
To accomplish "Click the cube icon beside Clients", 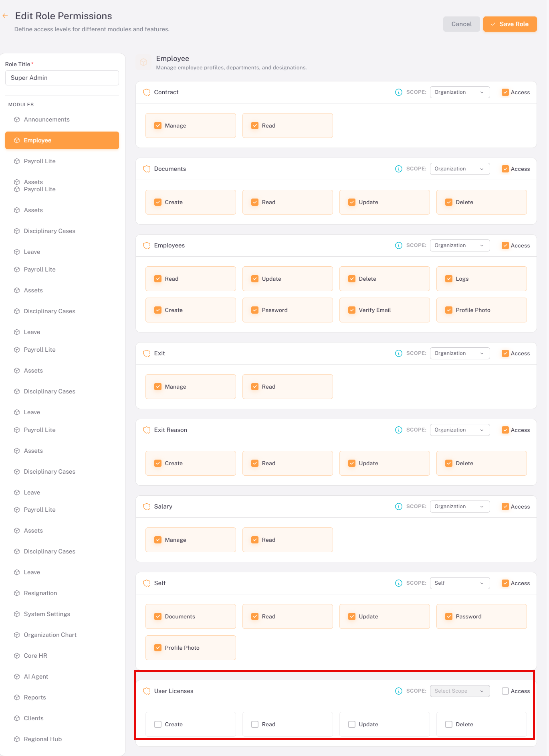I will point(17,718).
